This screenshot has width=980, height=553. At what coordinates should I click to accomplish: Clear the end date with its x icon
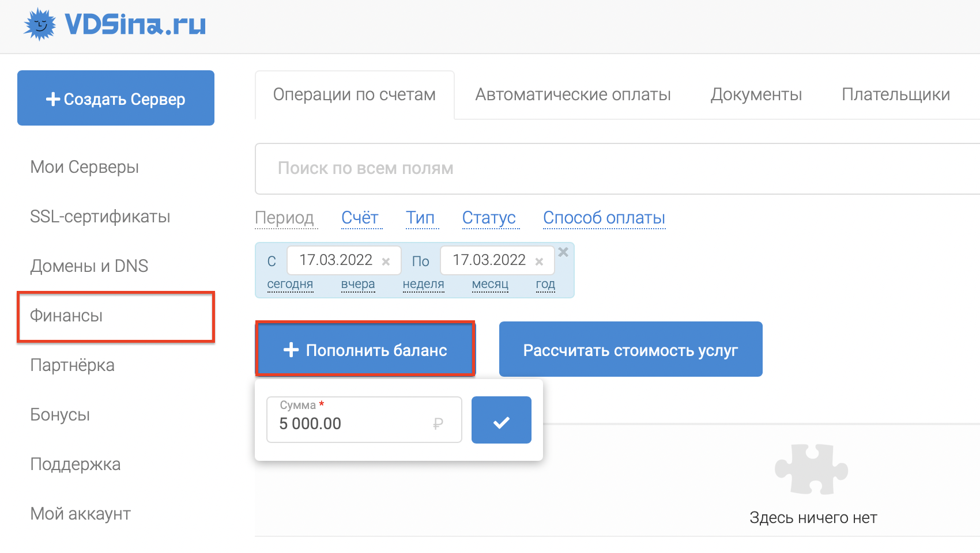540,262
